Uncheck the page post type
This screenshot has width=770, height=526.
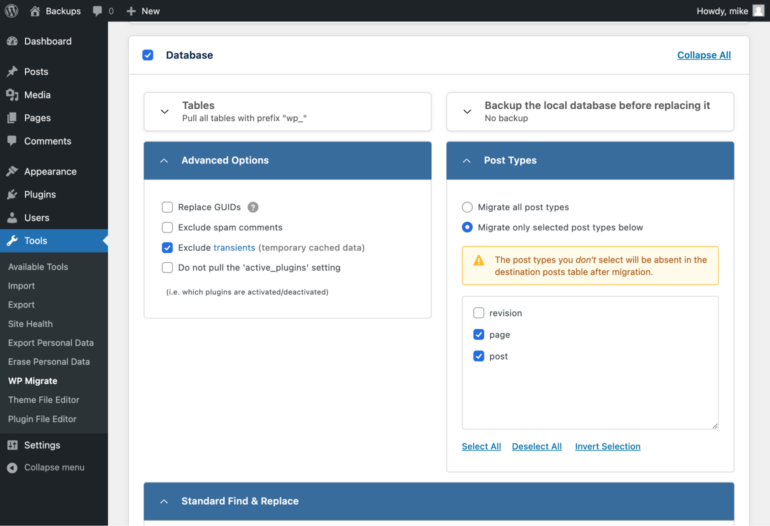pos(479,334)
